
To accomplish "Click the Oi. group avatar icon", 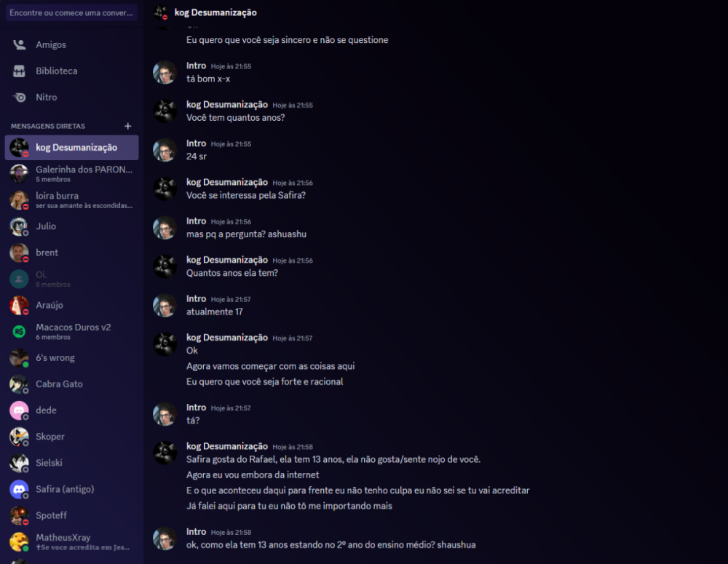I will pos(19,279).
